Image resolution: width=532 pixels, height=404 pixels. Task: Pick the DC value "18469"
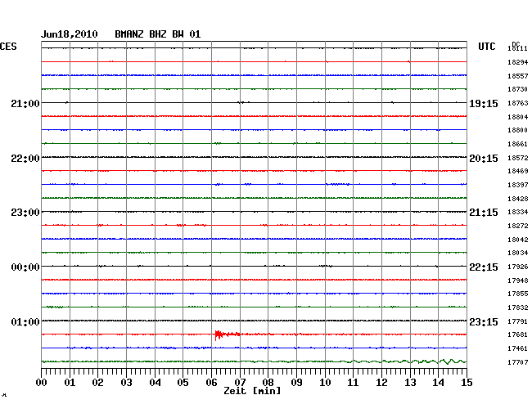[518, 171]
